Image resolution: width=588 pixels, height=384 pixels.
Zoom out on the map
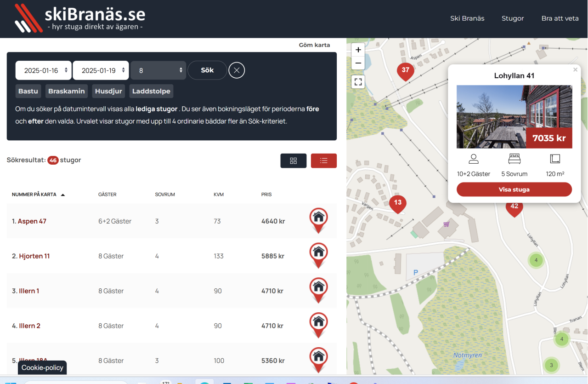tap(358, 63)
